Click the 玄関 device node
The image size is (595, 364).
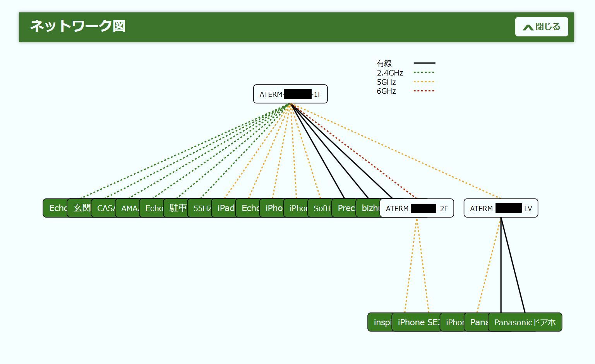coord(81,208)
